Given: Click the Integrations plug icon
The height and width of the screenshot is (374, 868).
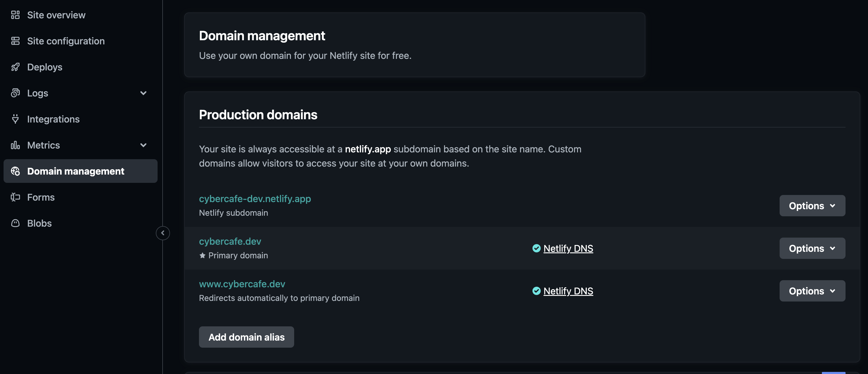Looking at the screenshot, I should point(15,119).
